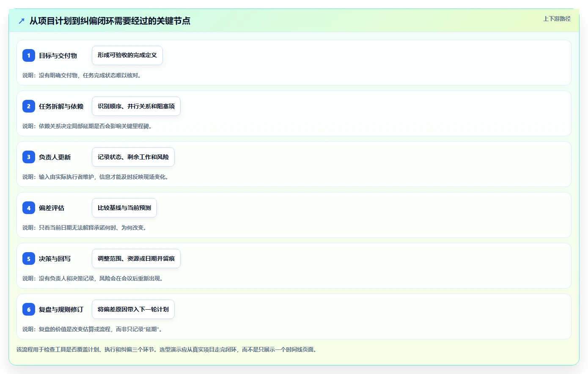Click the 比较基线与当前预测 chip
Screen dimensions: 588x374
[x=124, y=208]
